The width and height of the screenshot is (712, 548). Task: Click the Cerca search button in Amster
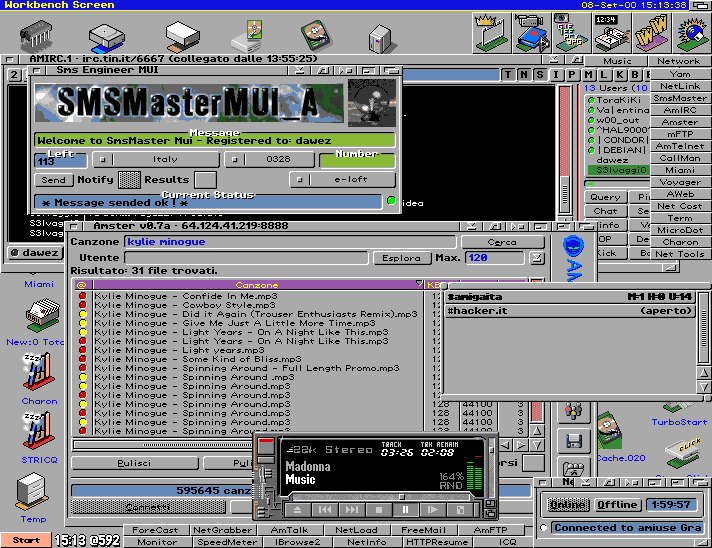tap(502, 242)
